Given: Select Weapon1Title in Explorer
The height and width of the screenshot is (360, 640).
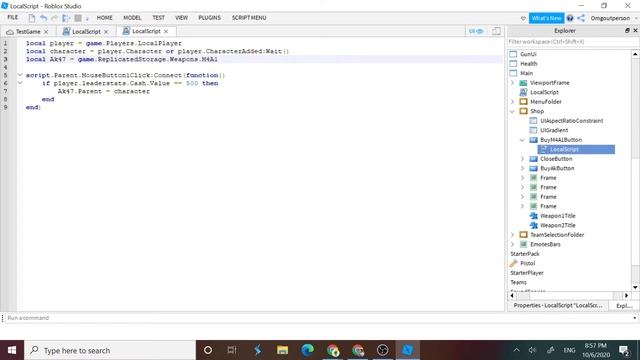Looking at the screenshot, I should coord(558,216).
